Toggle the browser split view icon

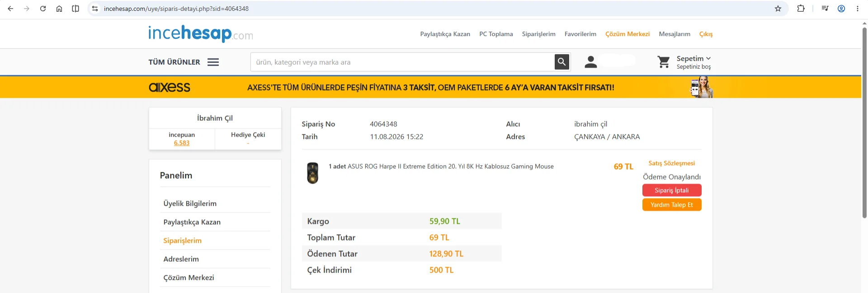pos(75,9)
